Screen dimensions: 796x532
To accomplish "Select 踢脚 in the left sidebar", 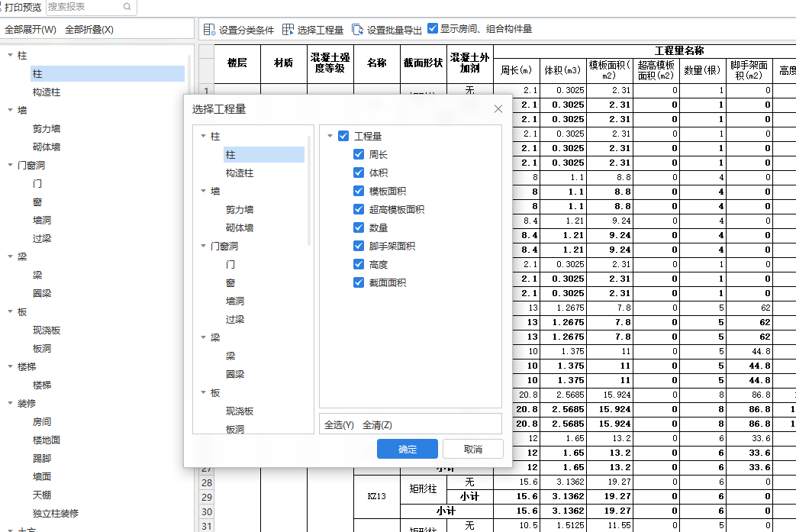I will point(42,459).
